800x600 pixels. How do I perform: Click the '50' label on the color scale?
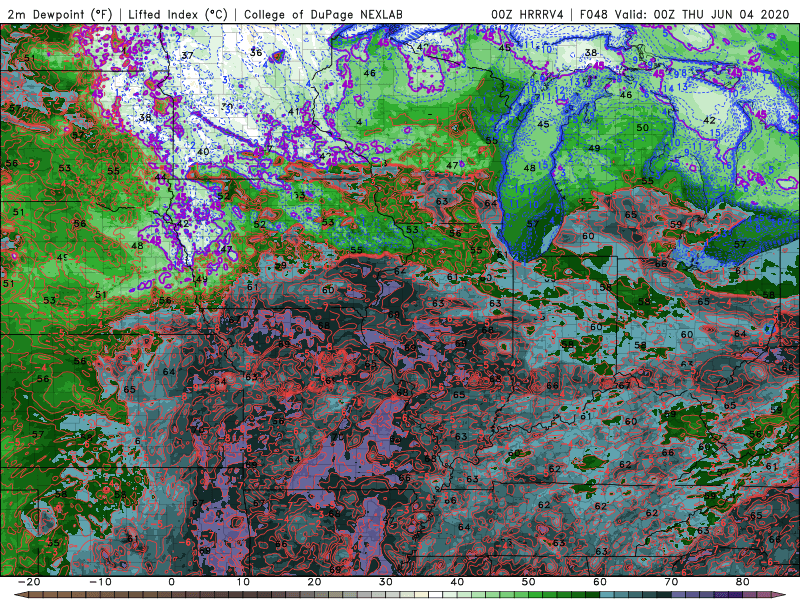(x=529, y=582)
